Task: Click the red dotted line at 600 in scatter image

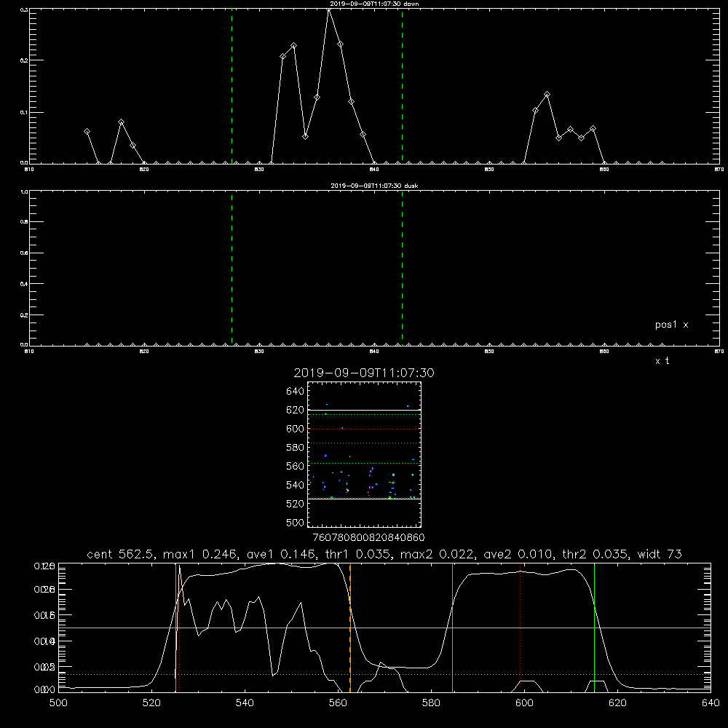Action: [364, 429]
